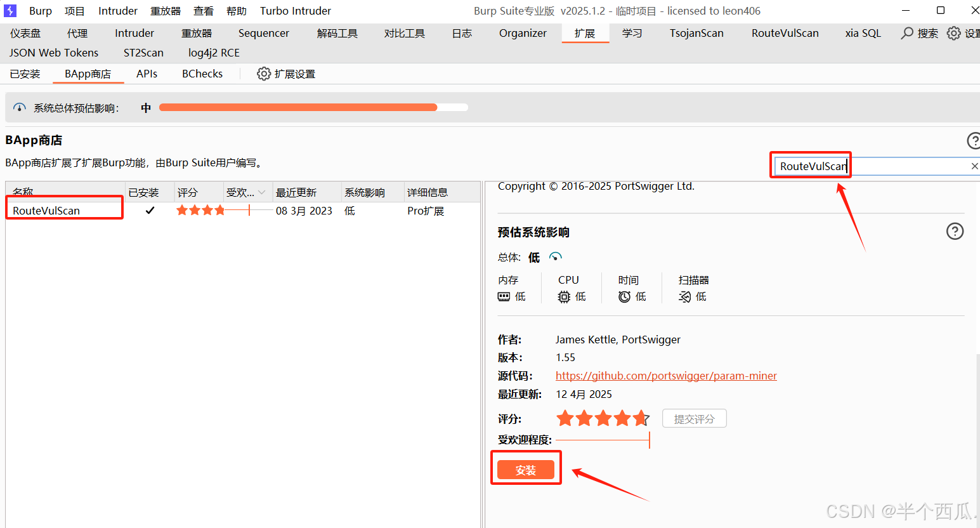Click the extension settings gear icon
This screenshot has height=528, width=980.
(264, 74)
